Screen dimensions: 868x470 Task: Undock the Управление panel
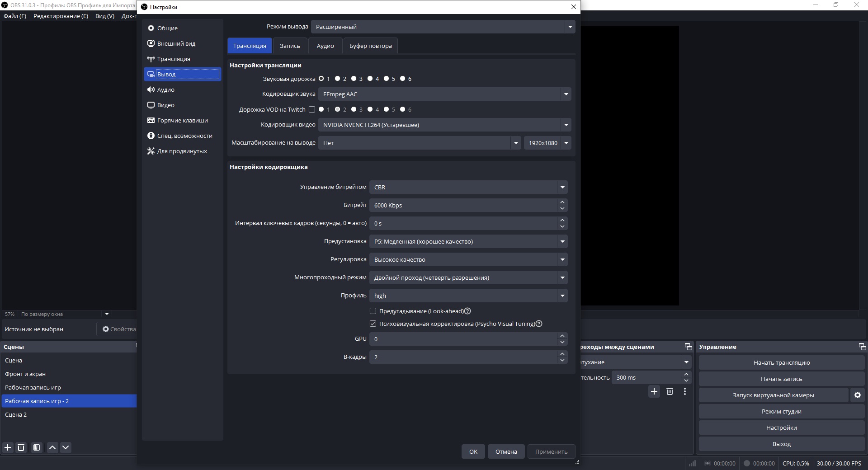click(x=862, y=347)
